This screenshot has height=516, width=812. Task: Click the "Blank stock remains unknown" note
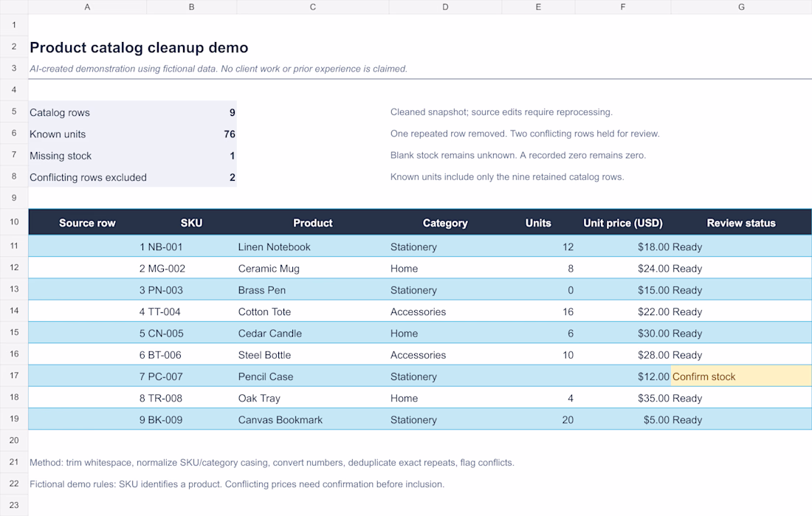point(518,156)
